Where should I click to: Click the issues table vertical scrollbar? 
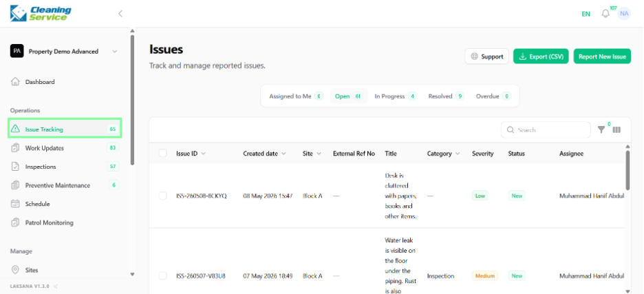627,169
